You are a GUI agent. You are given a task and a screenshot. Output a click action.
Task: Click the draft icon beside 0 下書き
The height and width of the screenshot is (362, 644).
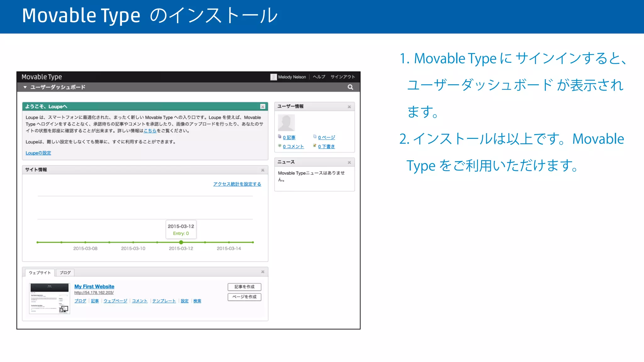point(315,145)
